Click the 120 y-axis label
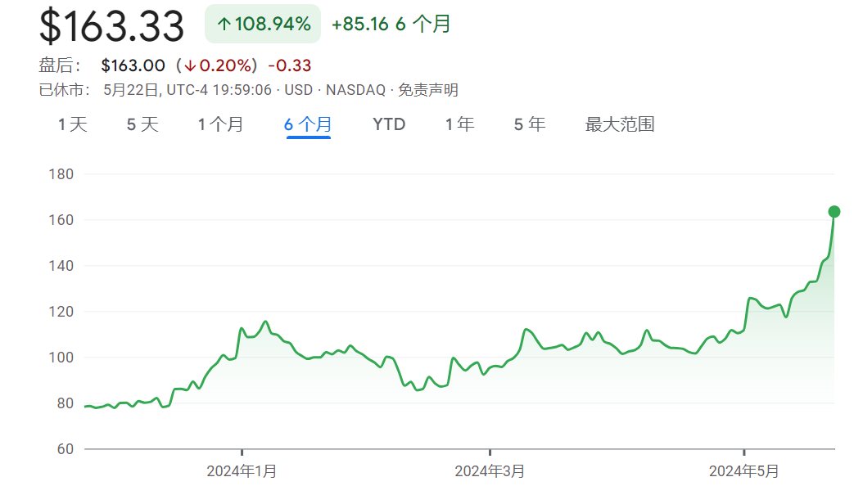863x504 pixels. (x=61, y=312)
